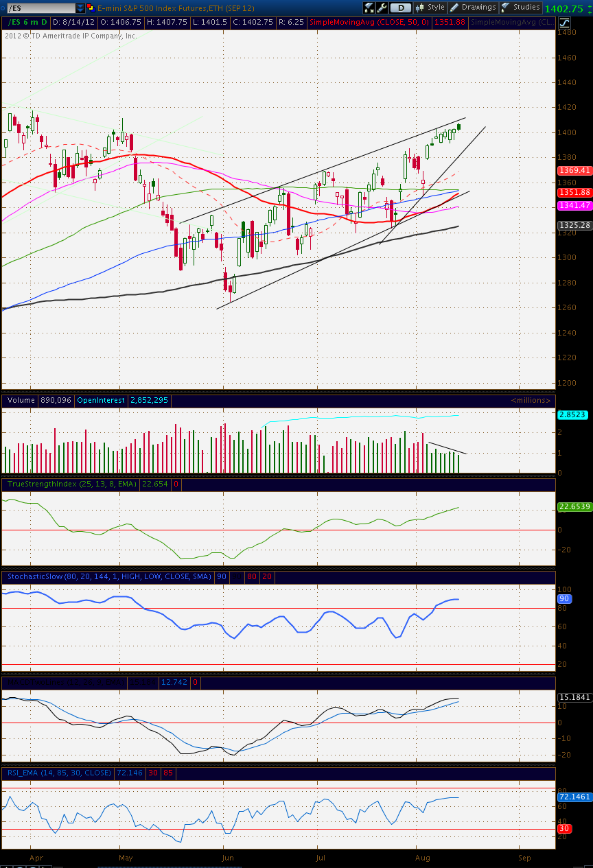Viewport: 593px width, 868px height.
Task: Click the StochasticSlow value 90 in header
Action: 222,577
